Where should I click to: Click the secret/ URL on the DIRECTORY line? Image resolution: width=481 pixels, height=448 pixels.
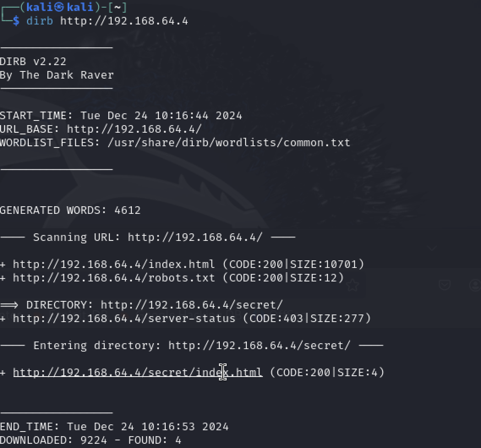[x=191, y=305]
